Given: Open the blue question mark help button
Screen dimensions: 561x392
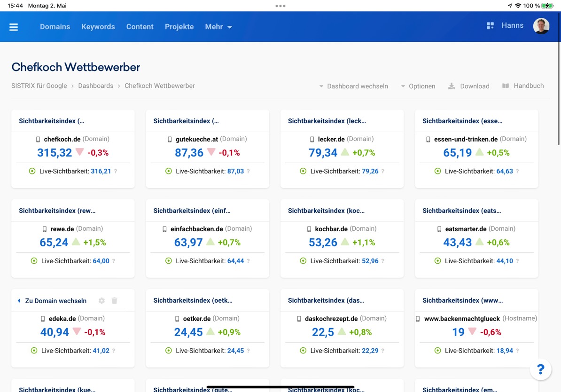Looking at the screenshot, I should pos(541,369).
